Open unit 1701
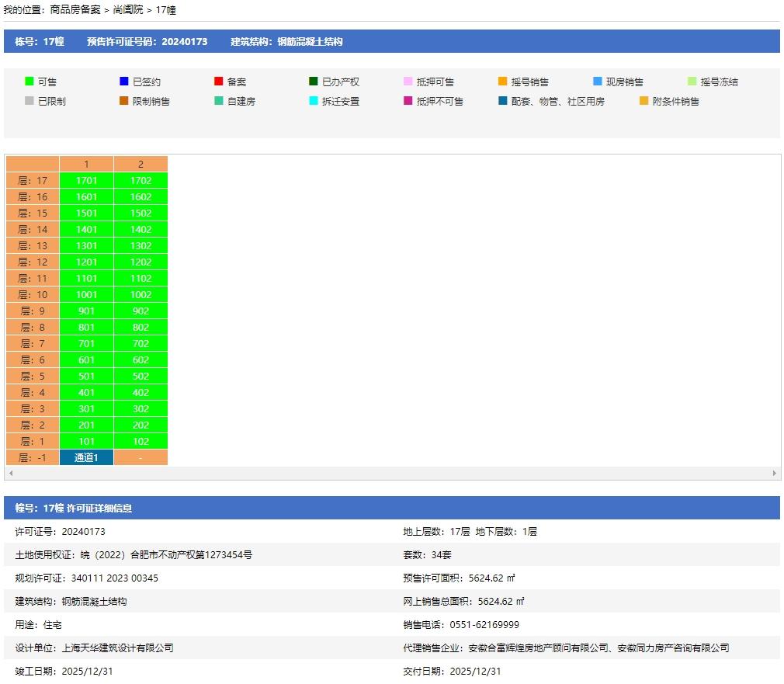Screen dimensions: 784x684 click(86, 180)
